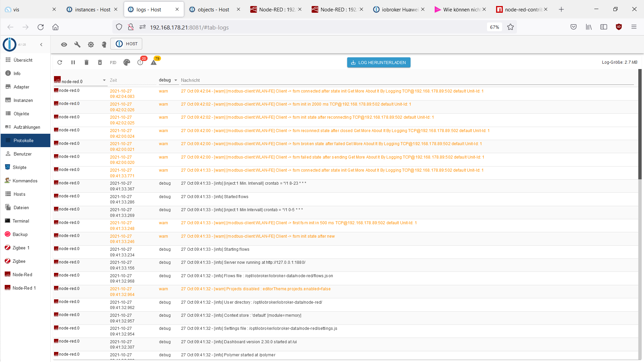The image size is (644, 362).
Task: Click the 'Projects disabled' warning message
Action: pos(256,289)
